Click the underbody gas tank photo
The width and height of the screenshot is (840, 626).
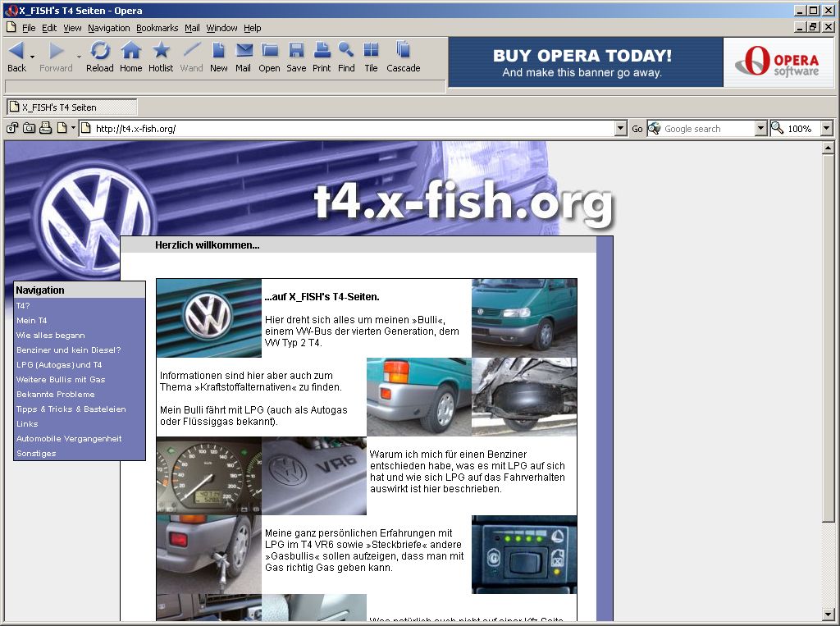click(524, 396)
